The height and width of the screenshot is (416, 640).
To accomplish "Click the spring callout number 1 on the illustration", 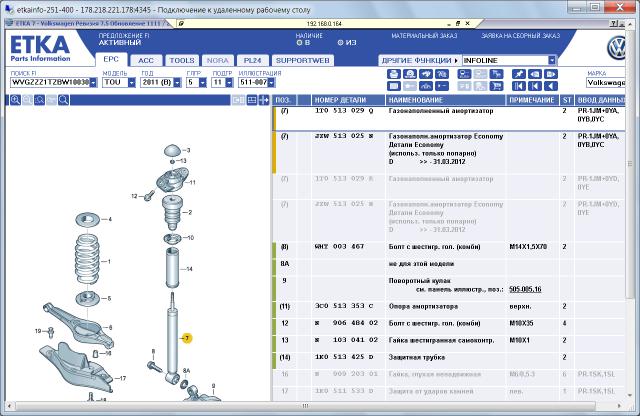I will click(109, 261).
